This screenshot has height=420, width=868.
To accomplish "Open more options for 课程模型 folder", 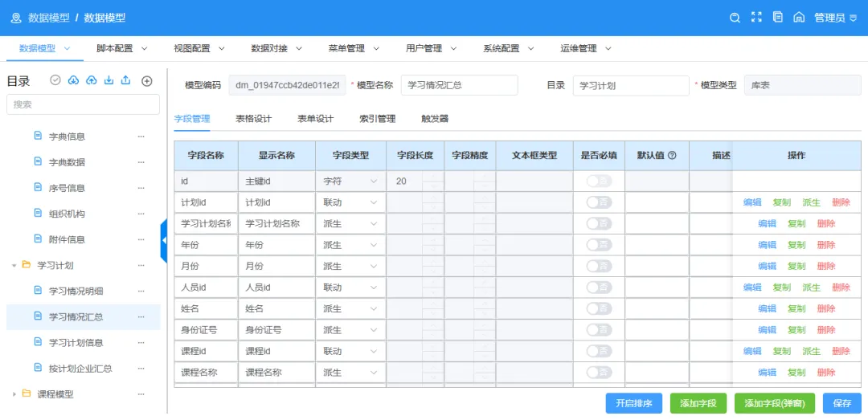I will pos(141,394).
